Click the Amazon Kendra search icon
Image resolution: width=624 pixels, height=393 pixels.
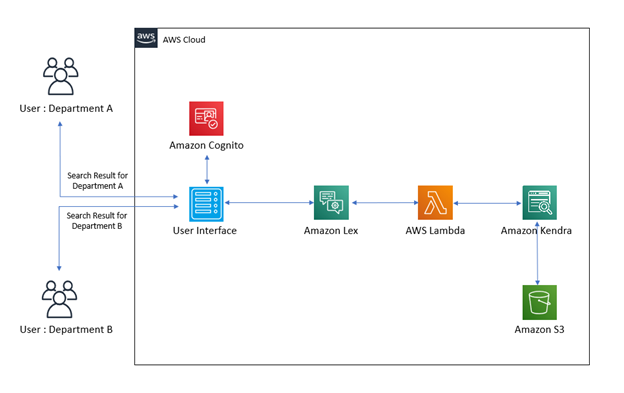539,202
